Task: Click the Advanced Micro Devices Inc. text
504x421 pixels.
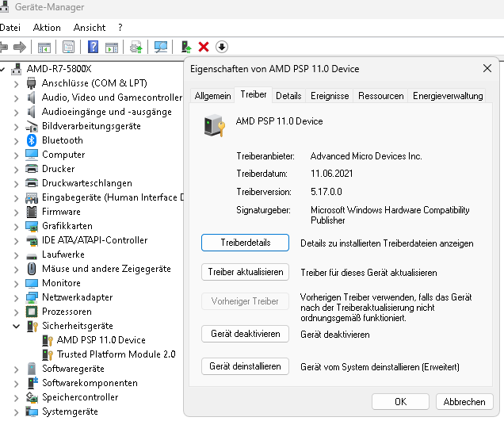Action: click(366, 156)
